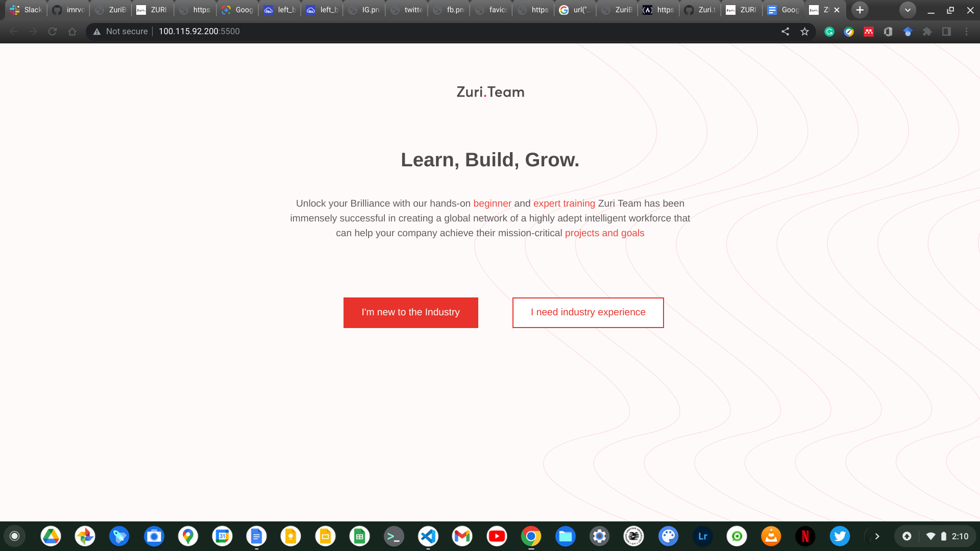980x551 pixels.
Task: Open Lightroom from the shelf
Action: [703, 536]
